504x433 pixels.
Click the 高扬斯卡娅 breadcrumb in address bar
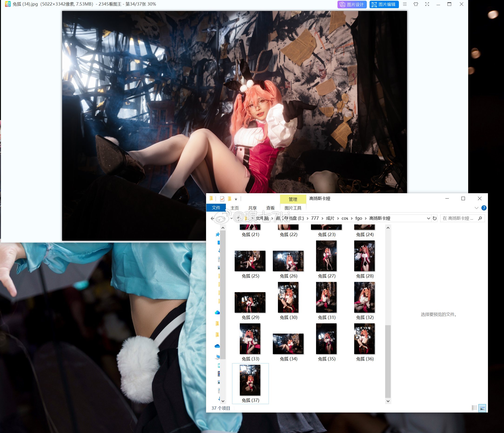tap(380, 218)
